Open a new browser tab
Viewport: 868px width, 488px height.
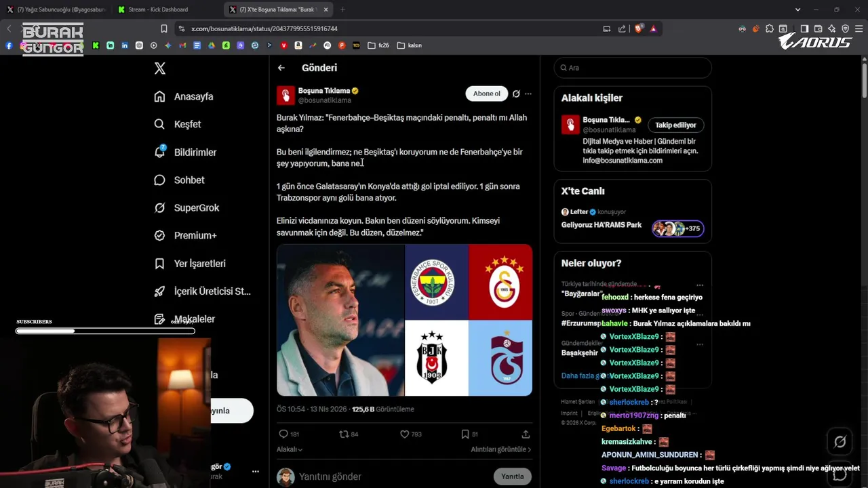tap(342, 9)
